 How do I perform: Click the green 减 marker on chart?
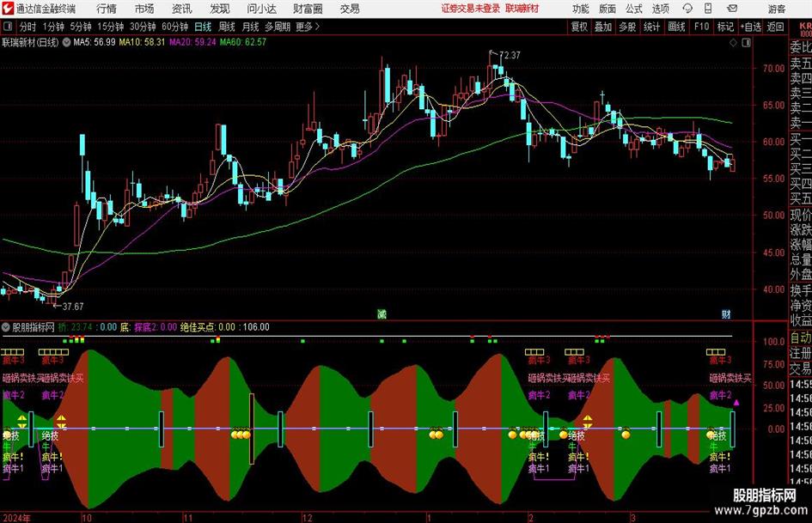tap(382, 313)
